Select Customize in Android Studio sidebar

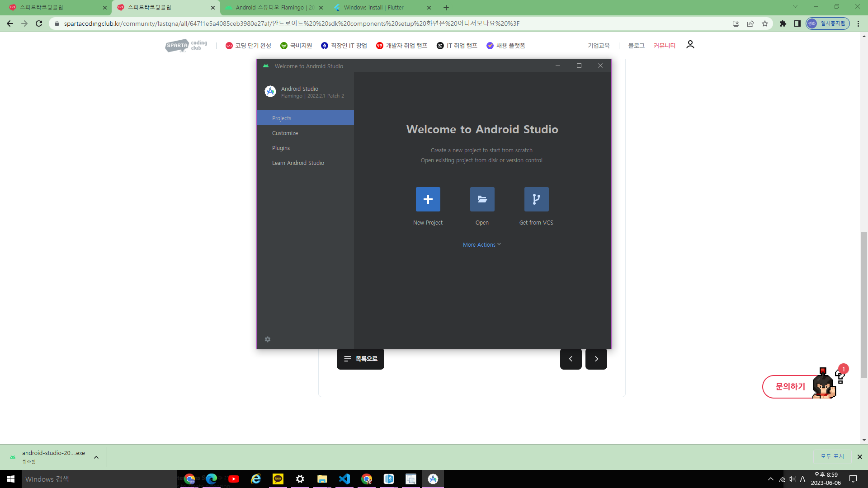(305, 133)
